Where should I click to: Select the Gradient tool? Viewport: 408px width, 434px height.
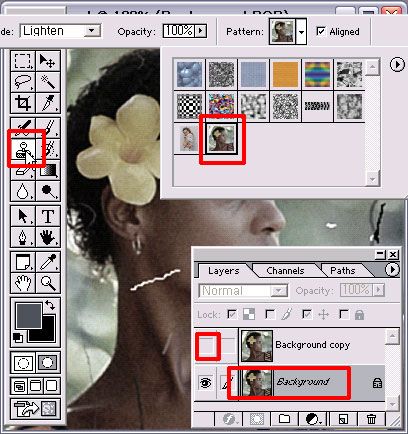[48, 170]
